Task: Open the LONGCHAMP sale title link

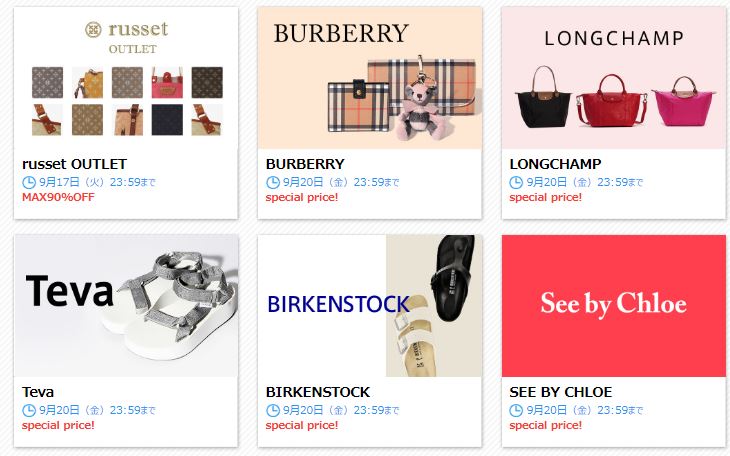Action: click(x=555, y=164)
